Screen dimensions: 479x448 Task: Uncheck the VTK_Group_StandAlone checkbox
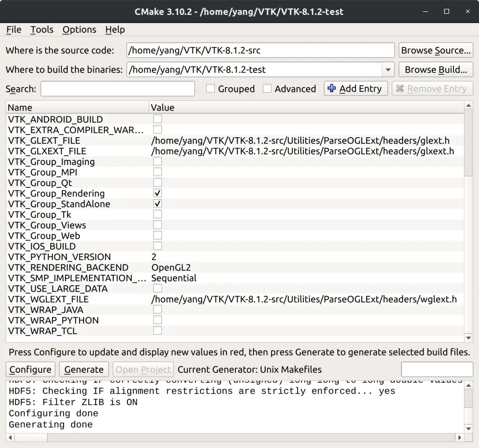click(x=157, y=204)
